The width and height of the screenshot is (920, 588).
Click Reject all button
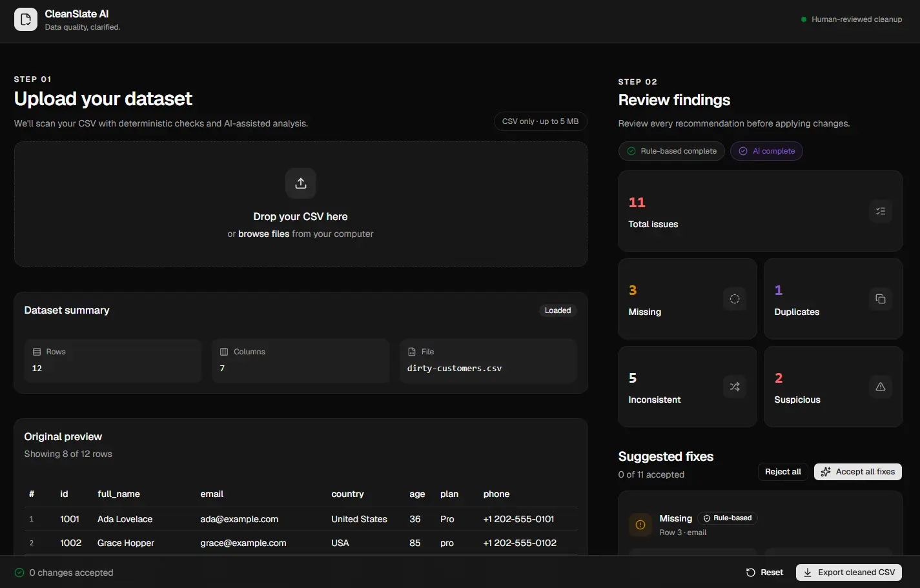(x=782, y=472)
